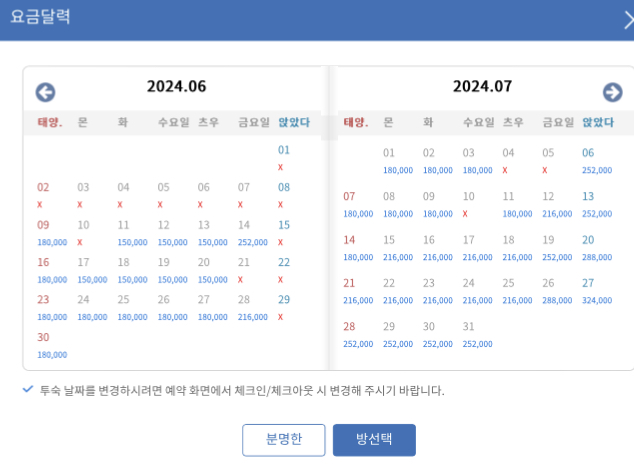
Task: Select July 01 in the calendar
Action: click(x=398, y=161)
